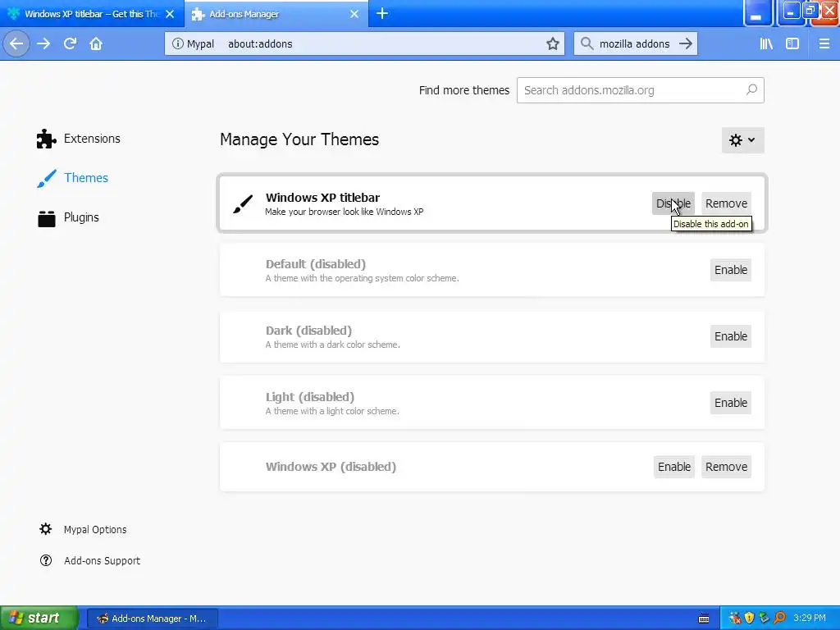The image size is (840, 630).
Task: Click the 'Manage Your Themes' heading
Action: (299, 139)
